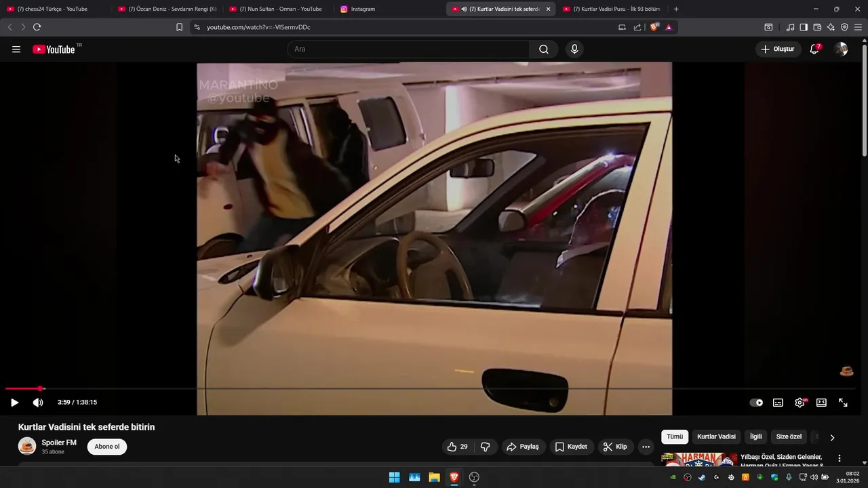868x488 pixels.
Task: Switch to the Instagram browser tab
Action: (x=390, y=9)
